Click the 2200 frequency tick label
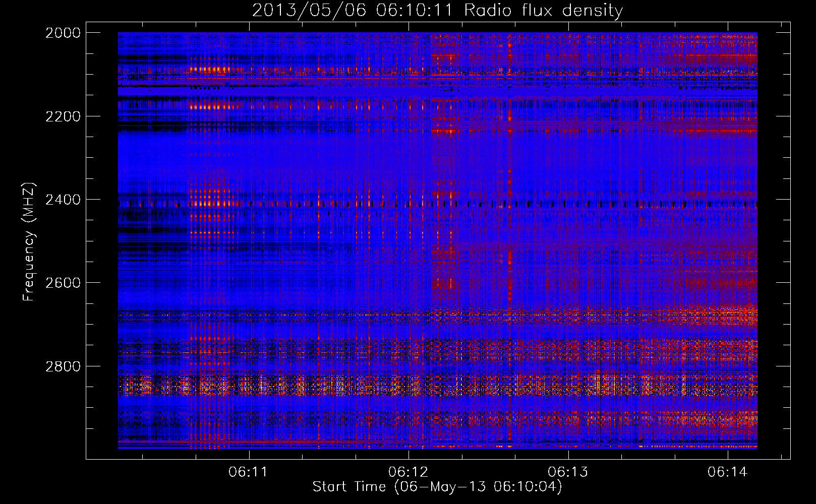This screenshot has width=816, height=504. click(63, 116)
